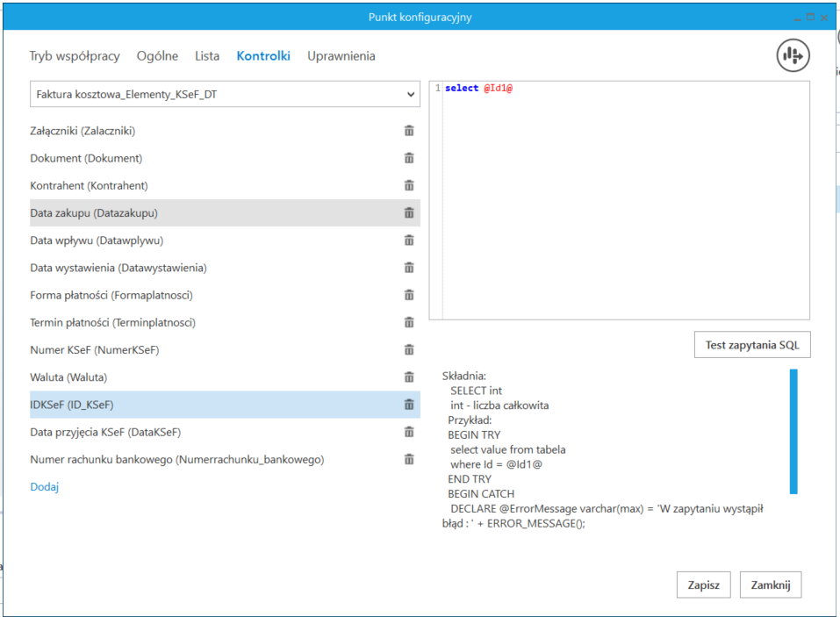Run Test zapytania SQL

click(752, 345)
